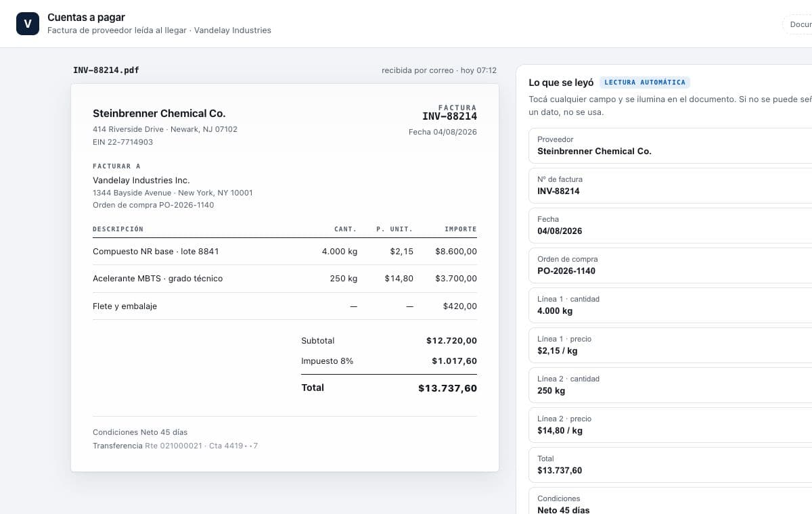Click the 'Cuentas a pagar' page title
This screenshot has height=514, width=812.
pyautogui.click(x=86, y=18)
